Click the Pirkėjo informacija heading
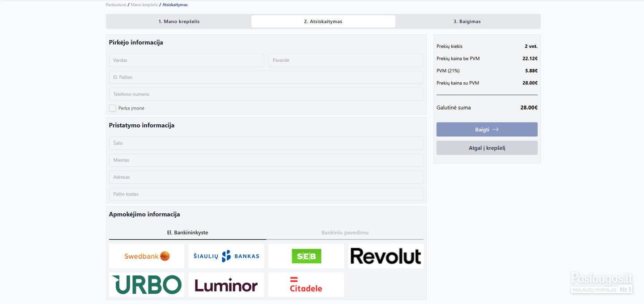The image size is (644, 304). pyautogui.click(x=136, y=42)
